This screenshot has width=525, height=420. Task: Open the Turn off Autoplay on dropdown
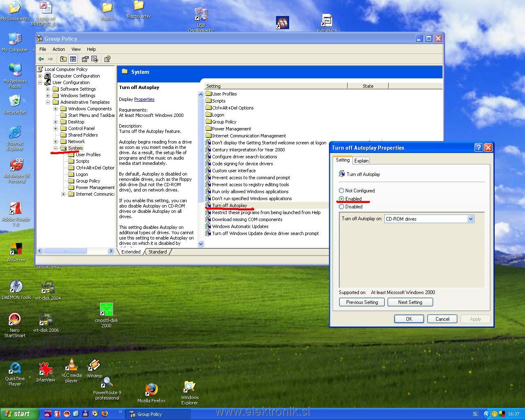470,219
